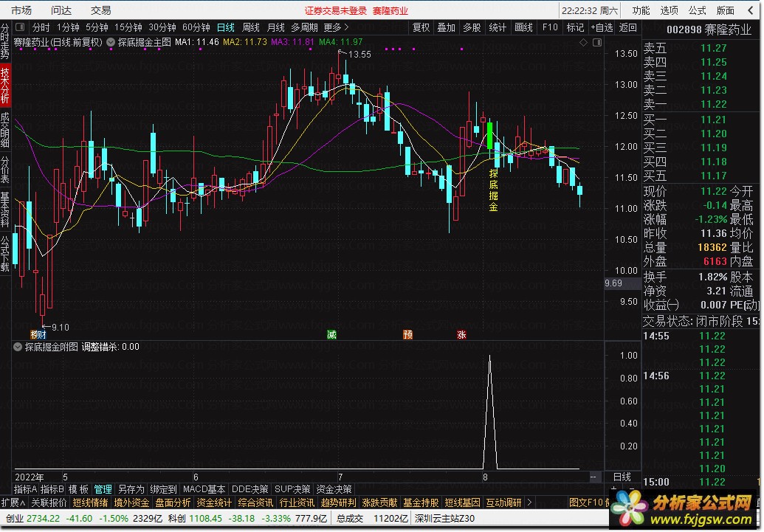Image resolution: width=764 pixels, height=532 pixels.
Task: Click the 绑定到 bind button
Action: (163, 489)
